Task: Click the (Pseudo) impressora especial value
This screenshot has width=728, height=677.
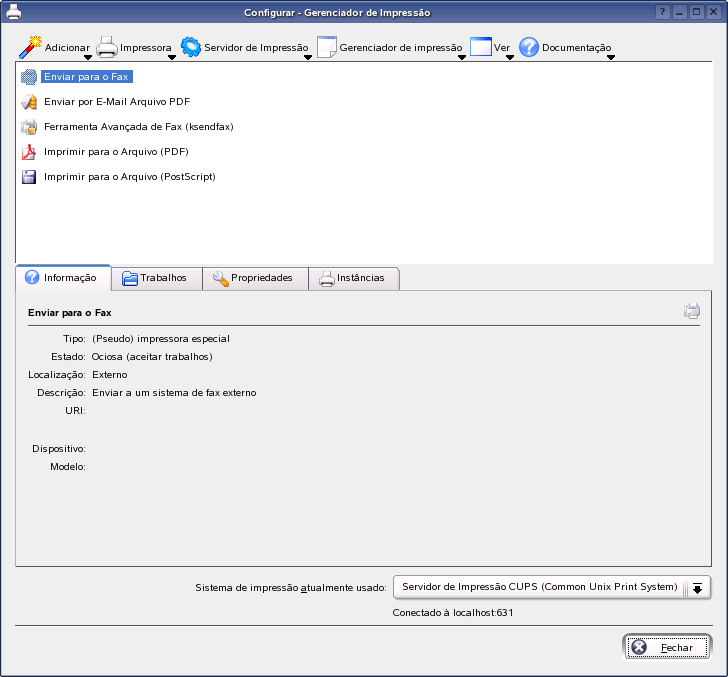Action: coord(161,339)
